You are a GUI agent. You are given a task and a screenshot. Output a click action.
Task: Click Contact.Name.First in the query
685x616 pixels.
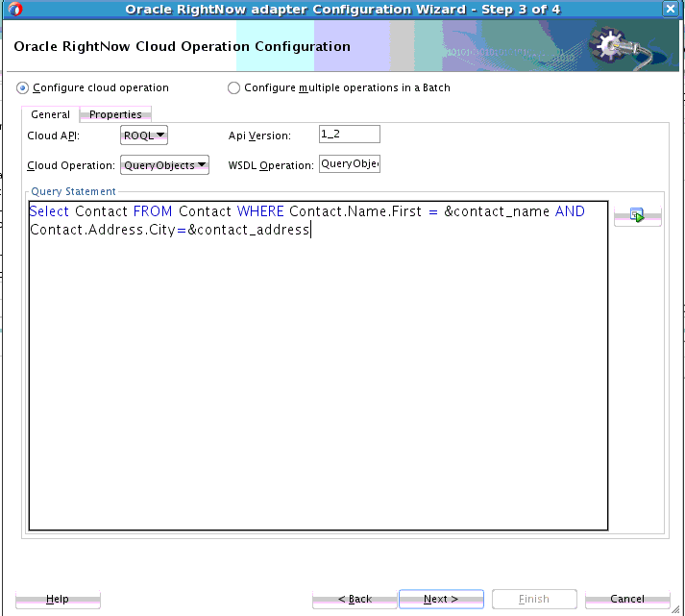coord(355,211)
